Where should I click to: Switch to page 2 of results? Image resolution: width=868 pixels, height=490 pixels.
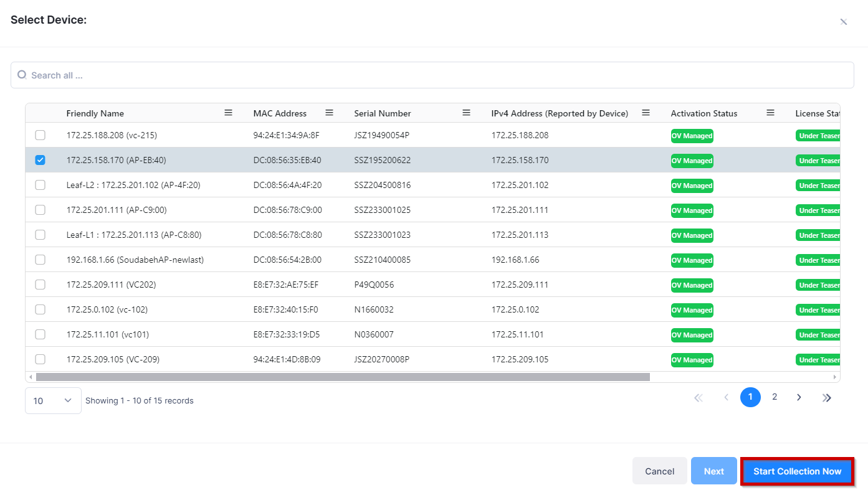(775, 397)
